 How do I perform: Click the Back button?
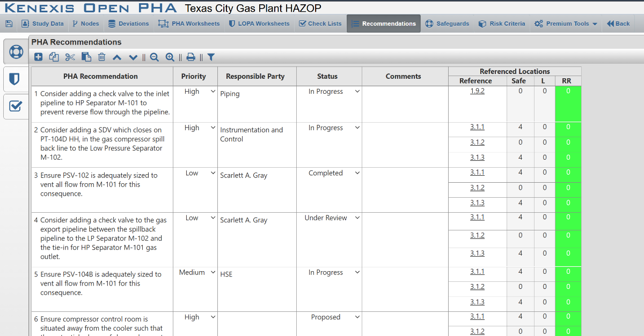tap(618, 24)
